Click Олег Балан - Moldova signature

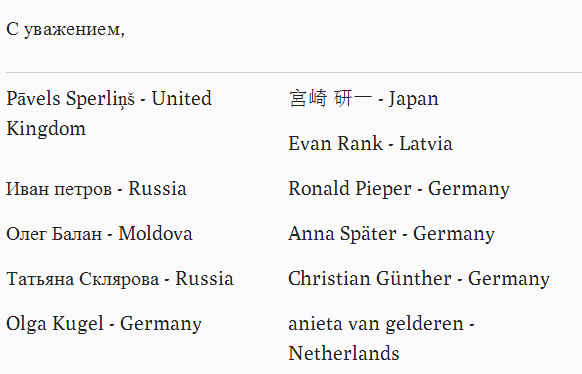pos(99,234)
